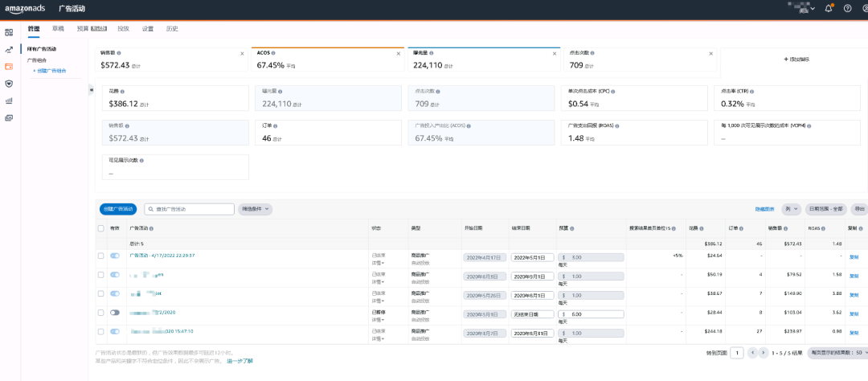Close the 709 clicks metric card in top row

[711, 54]
